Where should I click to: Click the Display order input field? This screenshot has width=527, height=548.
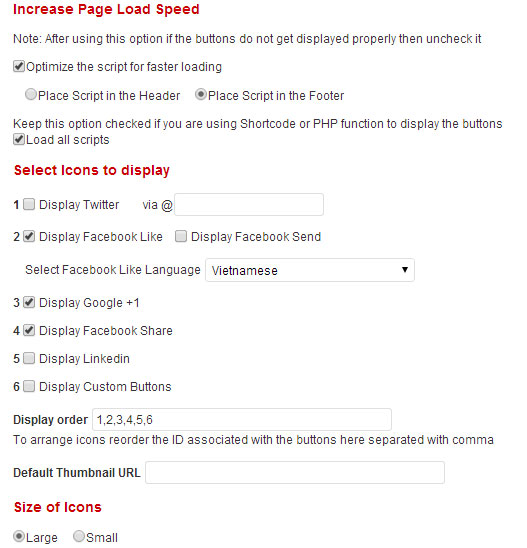coord(242,419)
